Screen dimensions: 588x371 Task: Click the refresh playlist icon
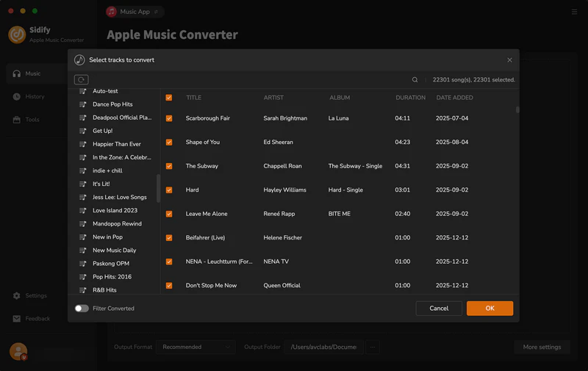pos(81,79)
